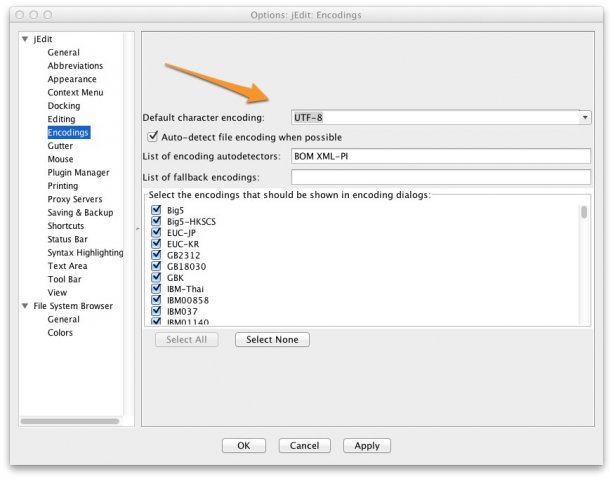The height and width of the screenshot is (479, 613).
Task: Select the View options
Action: point(57,292)
